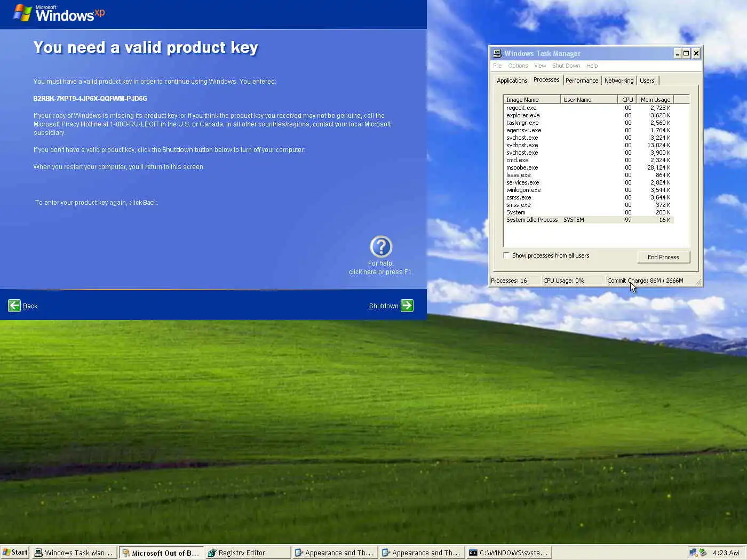The width and height of the screenshot is (747, 560).
Task: Maximize the Windows Task Manager window
Action: [x=686, y=53]
